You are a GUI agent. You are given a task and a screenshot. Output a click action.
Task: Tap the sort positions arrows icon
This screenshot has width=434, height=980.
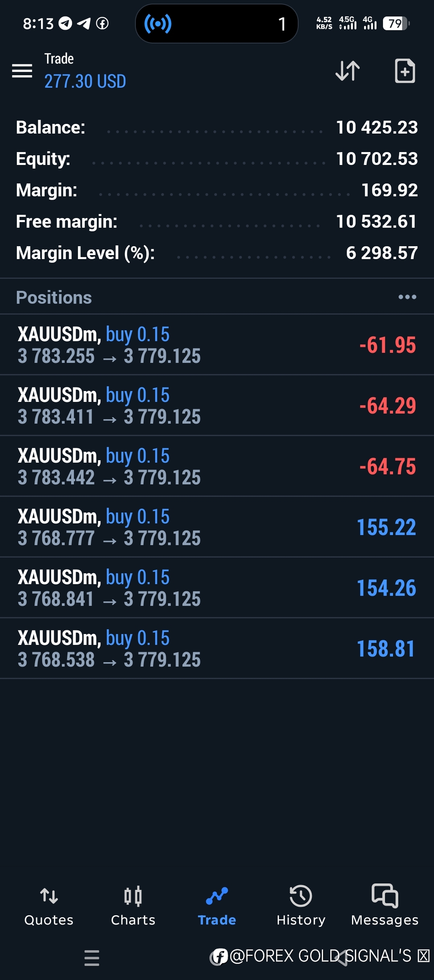tap(348, 71)
